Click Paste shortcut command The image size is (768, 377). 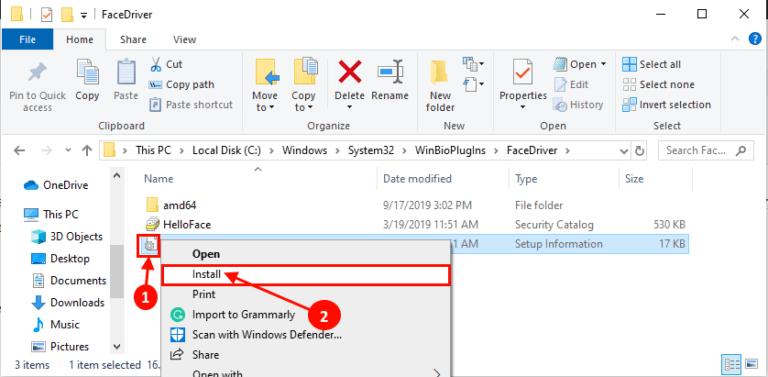pos(191,105)
